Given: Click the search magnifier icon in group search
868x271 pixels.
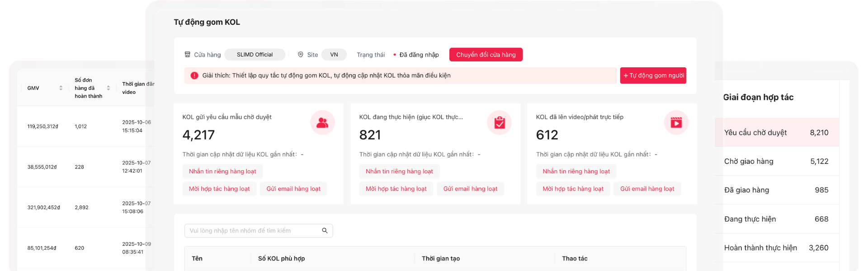Looking at the screenshot, I should point(325,231).
